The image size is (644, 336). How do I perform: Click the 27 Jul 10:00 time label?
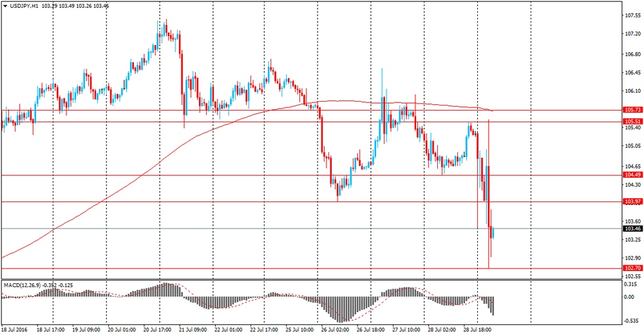(406, 330)
